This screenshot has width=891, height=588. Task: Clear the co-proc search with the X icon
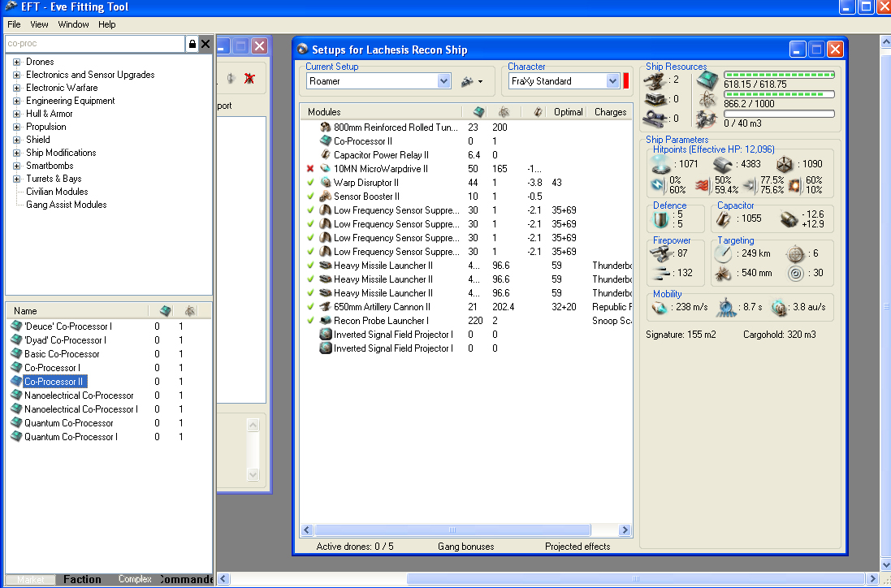click(x=205, y=44)
